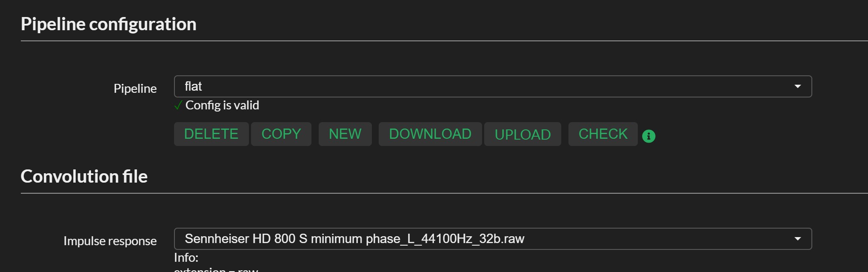
Task: Click the Info: text under Impulse response
Action: (x=186, y=258)
